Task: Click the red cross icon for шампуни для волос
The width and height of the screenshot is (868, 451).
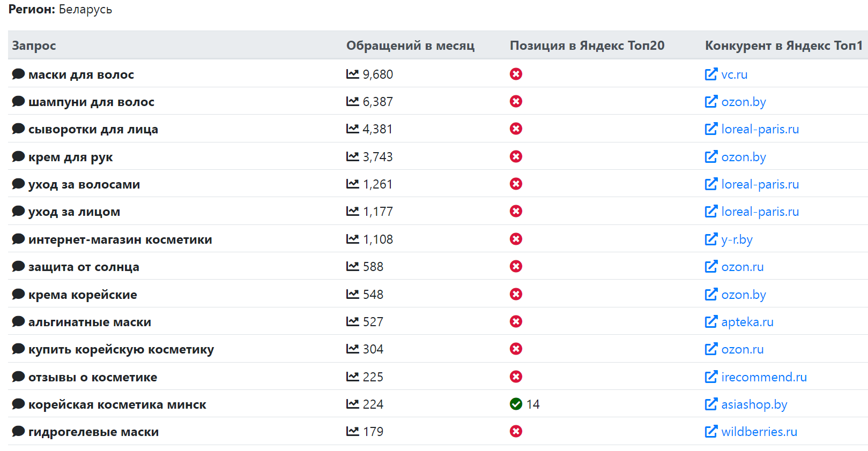Action: (516, 101)
